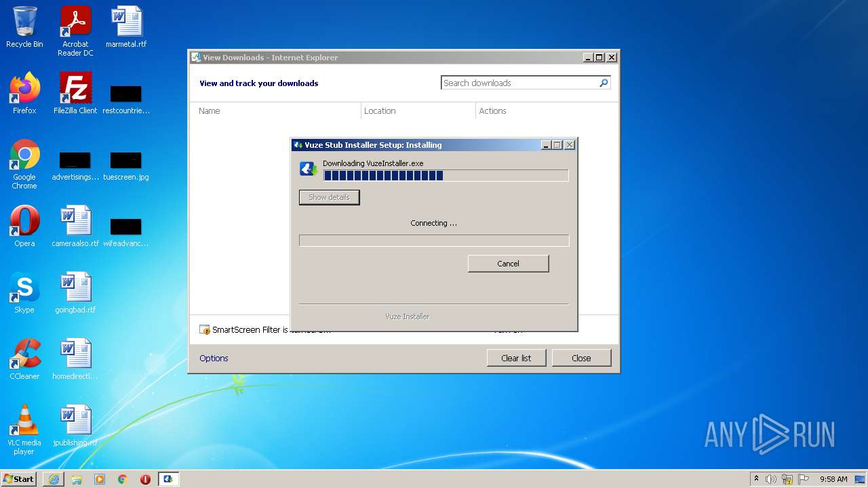Show hidden system tray icons

coord(756,479)
